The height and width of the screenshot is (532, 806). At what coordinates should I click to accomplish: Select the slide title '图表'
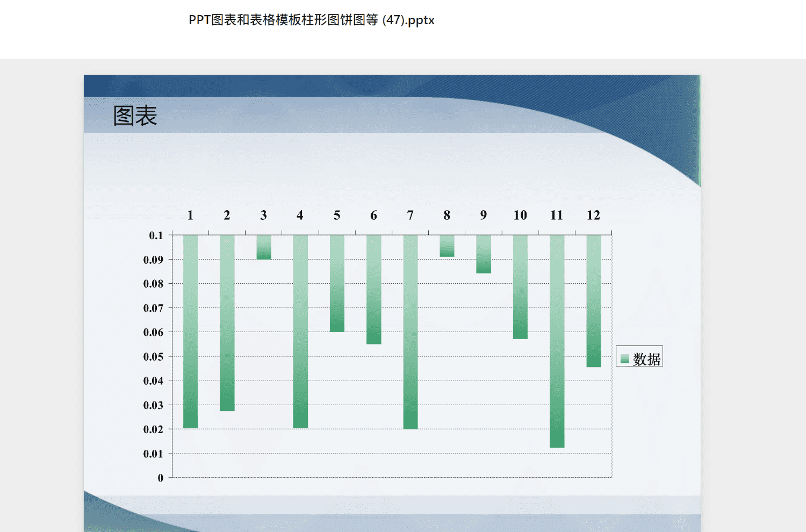click(135, 116)
